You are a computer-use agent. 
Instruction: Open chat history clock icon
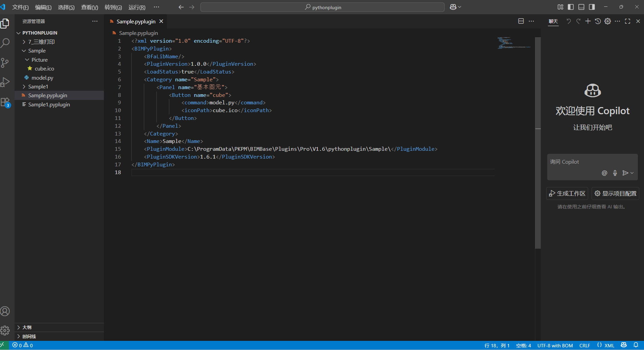coord(598,21)
